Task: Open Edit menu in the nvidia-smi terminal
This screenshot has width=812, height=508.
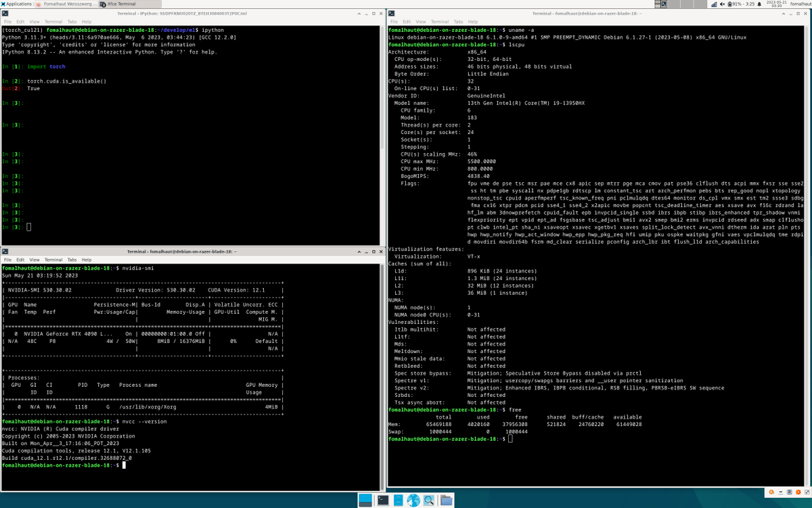Action: click(21, 260)
